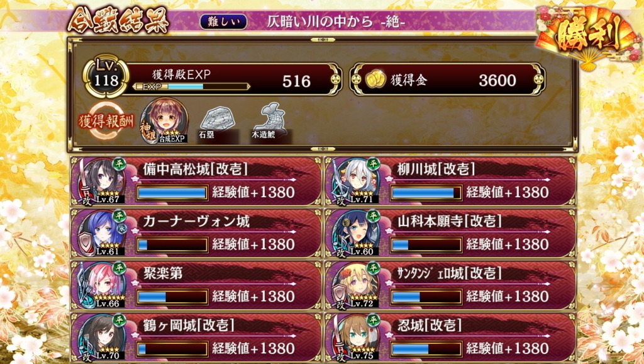
Task: Click the サンタンジェロ城[改壱] character portrait
Action: click(x=354, y=285)
